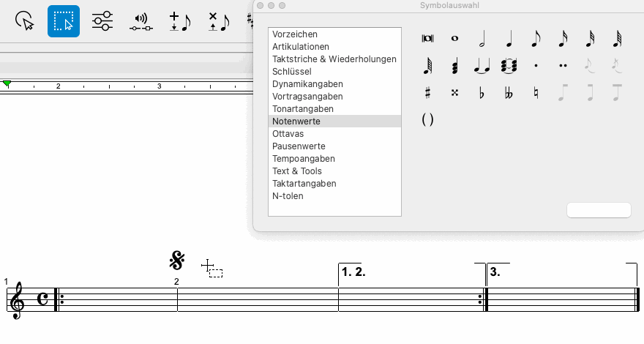
Task: Choose the sharp accidental symbol
Action: (x=428, y=93)
